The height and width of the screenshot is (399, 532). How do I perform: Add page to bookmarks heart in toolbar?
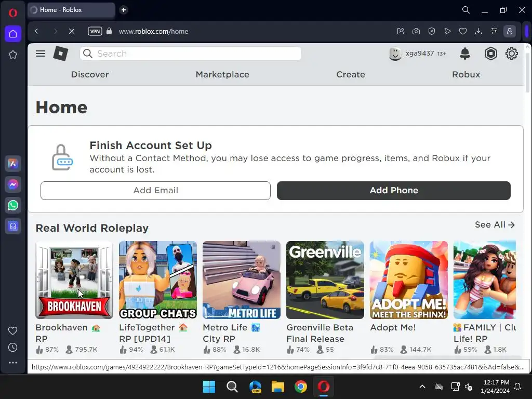coord(463,31)
